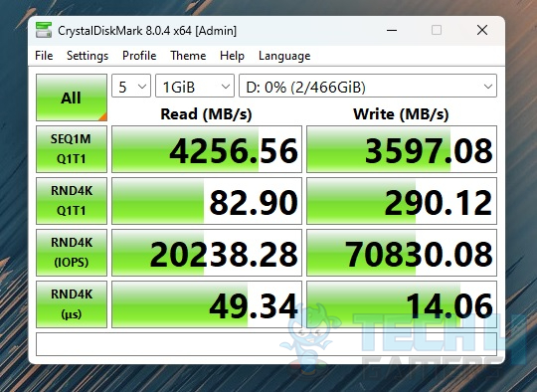The height and width of the screenshot is (392, 537).
Task: Click the RND4K (IOPS) button
Action: (x=72, y=253)
